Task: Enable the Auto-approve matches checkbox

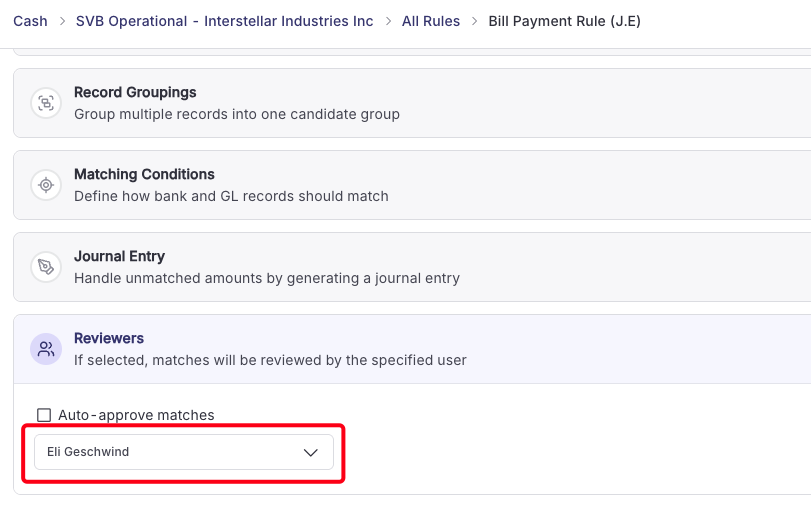Action: pyautogui.click(x=44, y=415)
